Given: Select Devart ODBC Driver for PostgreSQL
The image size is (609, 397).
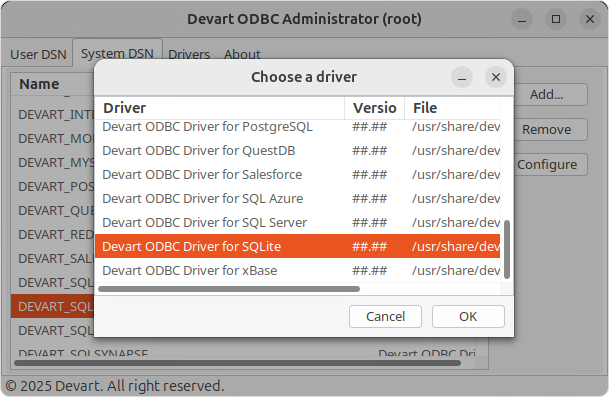Looking at the screenshot, I should (x=298, y=127).
